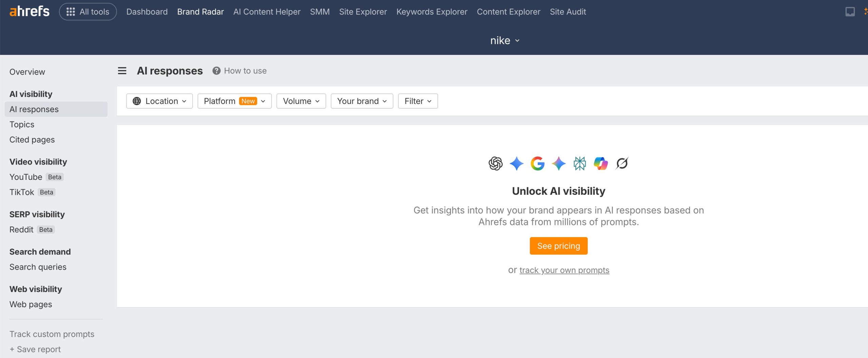Open Search queries report
Screen dimensions: 868x358
coord(38,267)
